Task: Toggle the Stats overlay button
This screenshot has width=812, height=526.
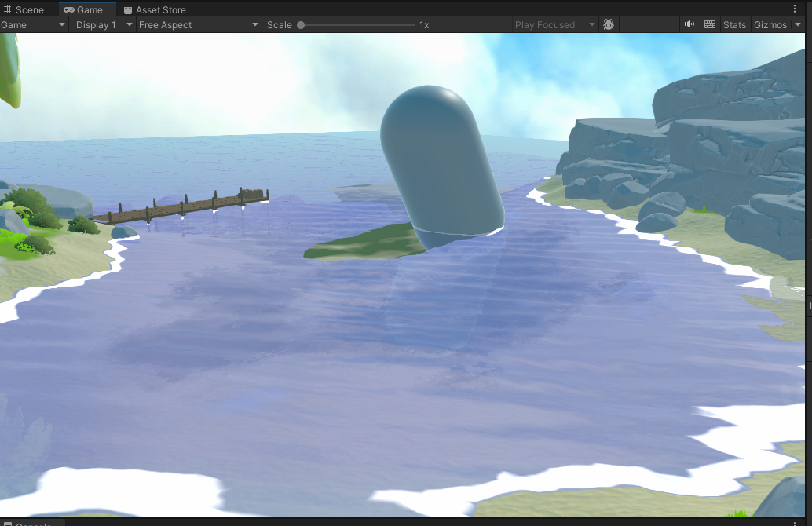Action: (x=734, y=25)
